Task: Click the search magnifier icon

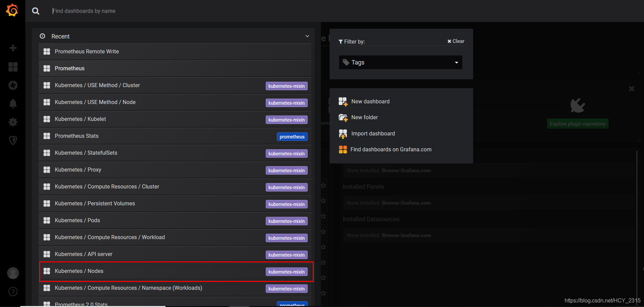Action: 35,11
